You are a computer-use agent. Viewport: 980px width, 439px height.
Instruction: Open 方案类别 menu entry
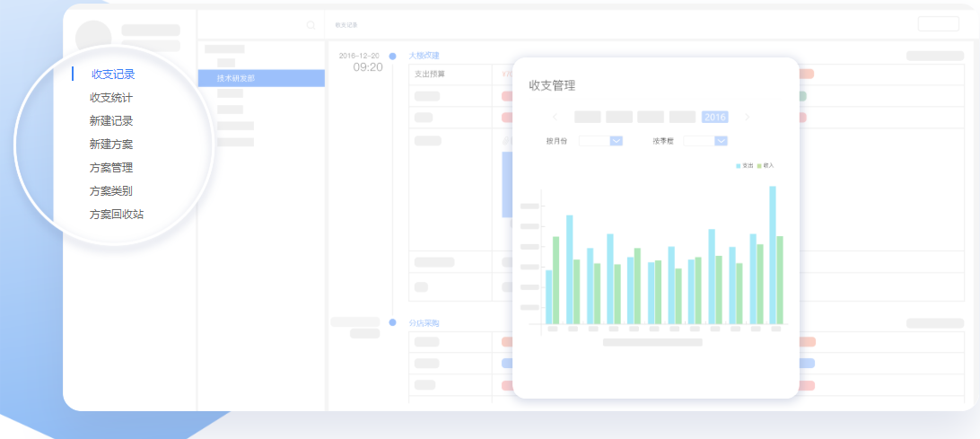111,191
